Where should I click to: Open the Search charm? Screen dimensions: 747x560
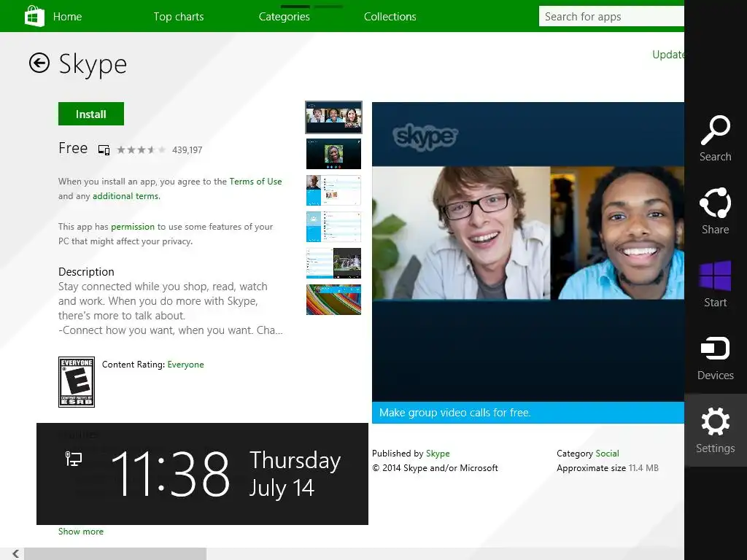click(x=715, y=139)
